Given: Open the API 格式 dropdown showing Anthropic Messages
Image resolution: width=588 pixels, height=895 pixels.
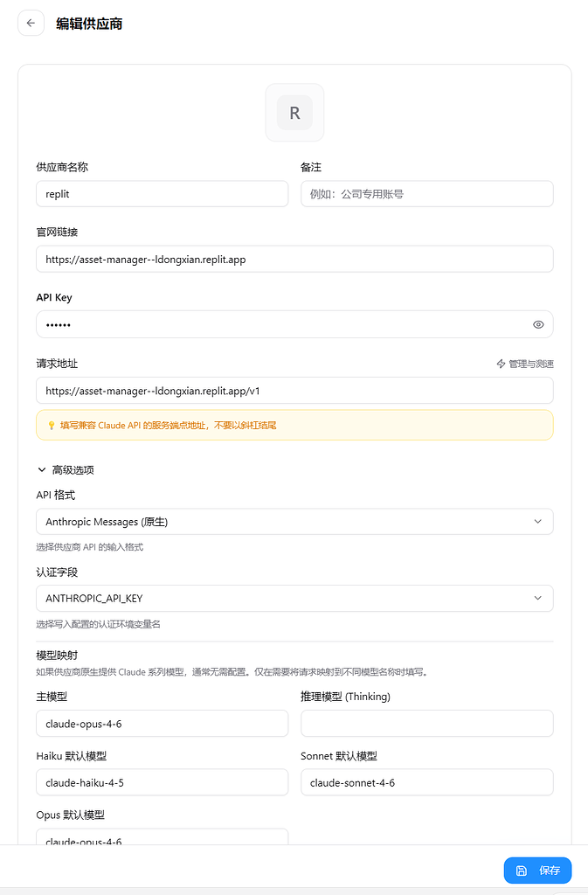Looking at the screenshot, I should (294, 522).
